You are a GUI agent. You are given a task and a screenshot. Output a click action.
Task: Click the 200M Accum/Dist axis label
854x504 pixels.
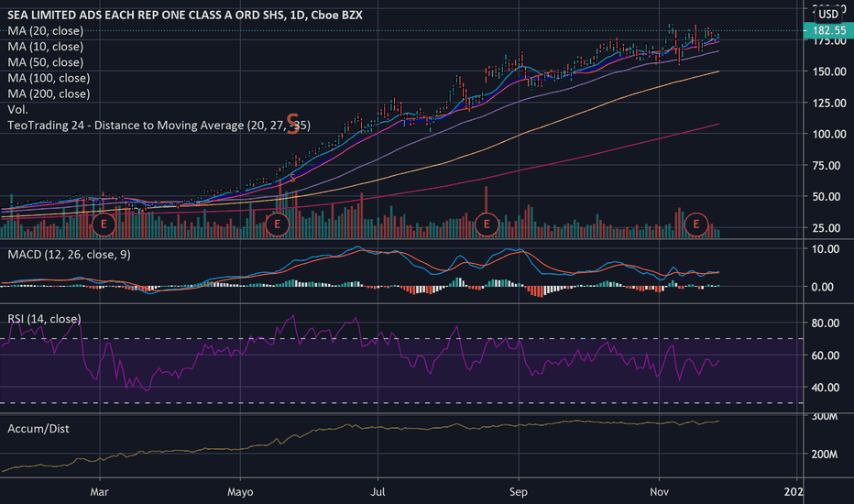[x=825, y=455]
